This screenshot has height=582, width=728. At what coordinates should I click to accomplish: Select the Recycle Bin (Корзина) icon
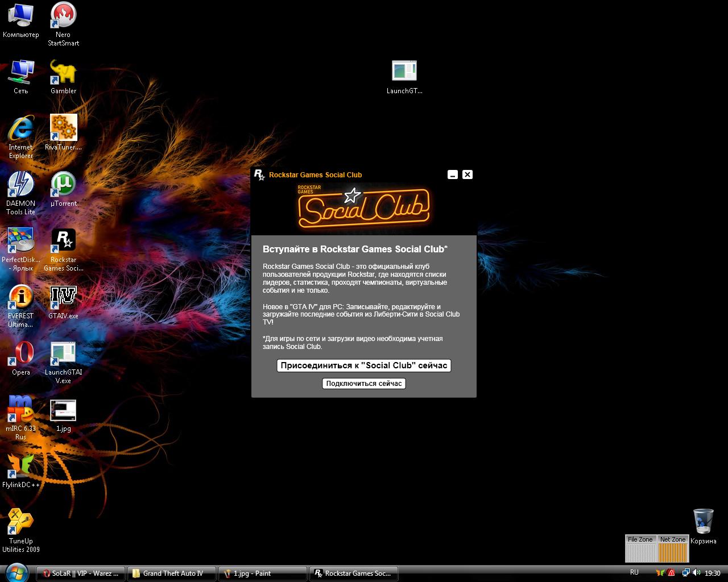pyautogui.click(x=703, y=522)
